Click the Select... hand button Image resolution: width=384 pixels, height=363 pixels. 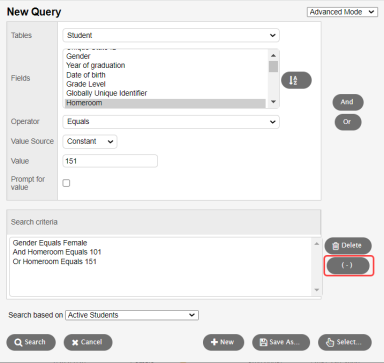pyautogui.click(x=345, y=342)
